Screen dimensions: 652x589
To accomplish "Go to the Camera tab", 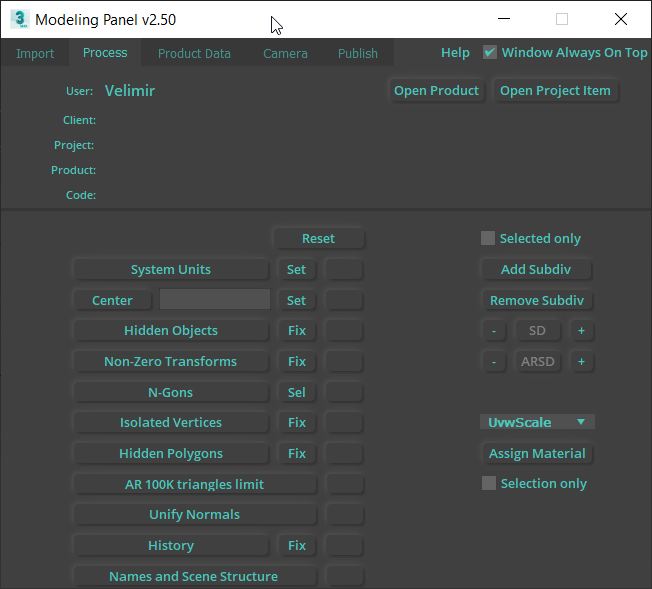I will point(285,53).
